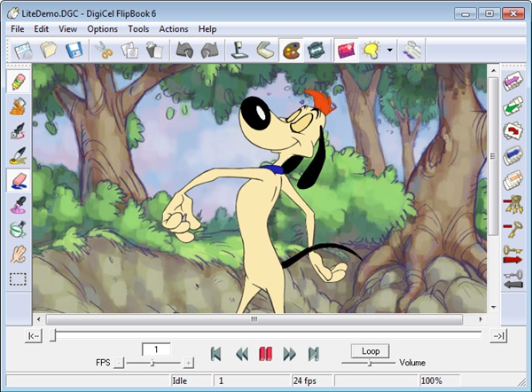Toggle the color palette toolbar button

[292, 51]
